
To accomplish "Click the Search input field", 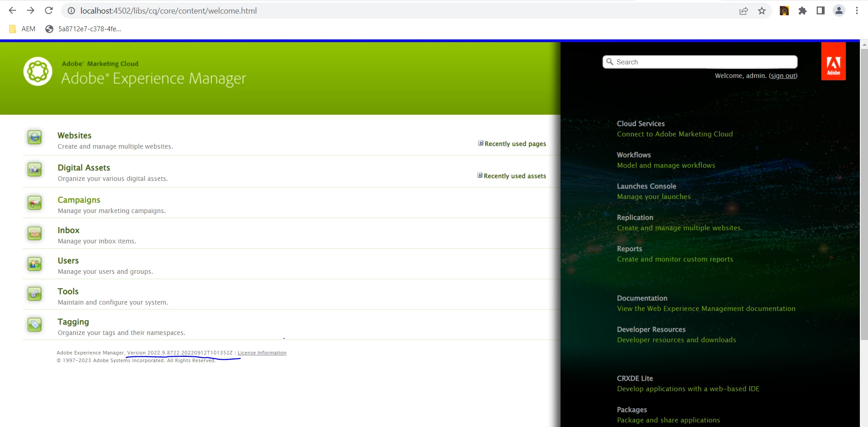I will (x=700, y=62).
